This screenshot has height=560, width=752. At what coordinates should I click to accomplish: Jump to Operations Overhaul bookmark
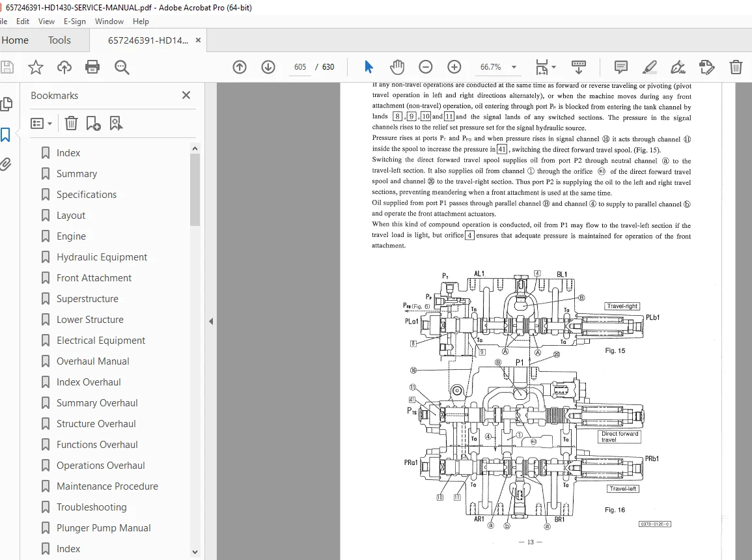[x=101, y=466]
